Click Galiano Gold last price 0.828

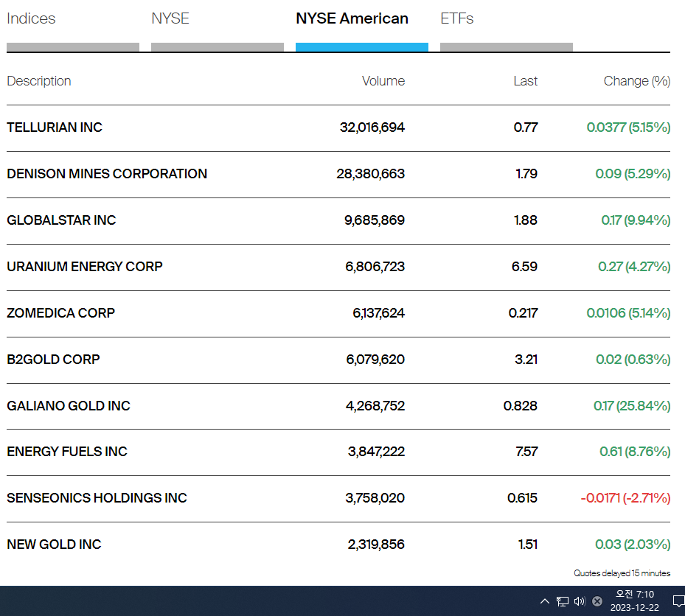(521, 405)
